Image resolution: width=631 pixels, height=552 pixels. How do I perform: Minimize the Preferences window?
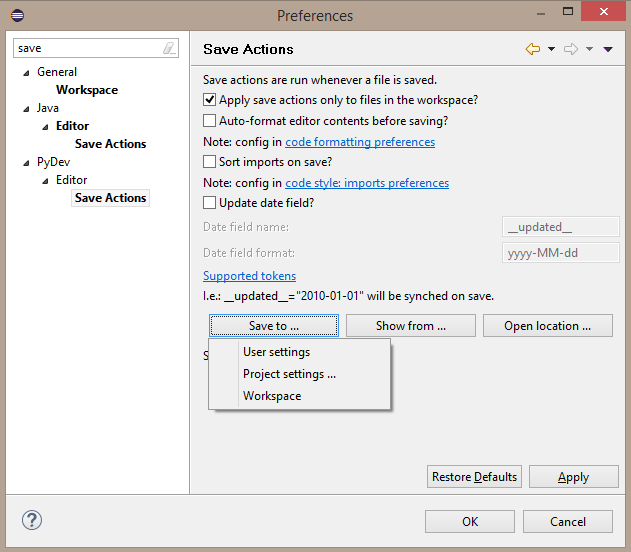[x=541, y=14]
